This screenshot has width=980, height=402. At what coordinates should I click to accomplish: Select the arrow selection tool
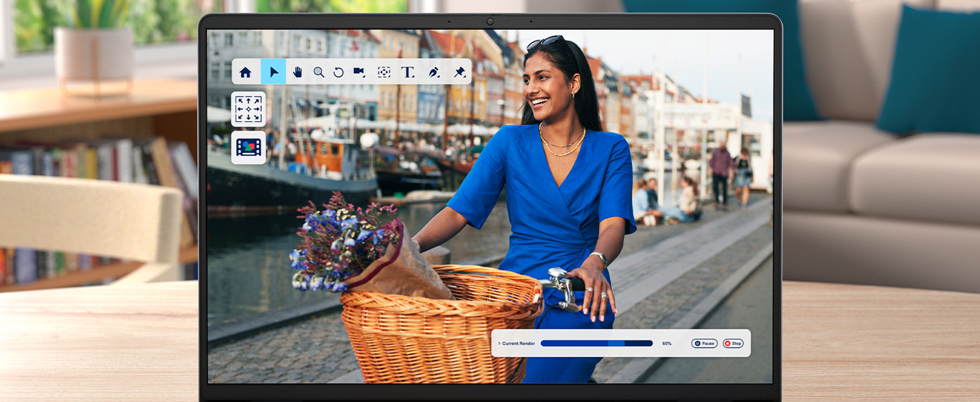273,72
